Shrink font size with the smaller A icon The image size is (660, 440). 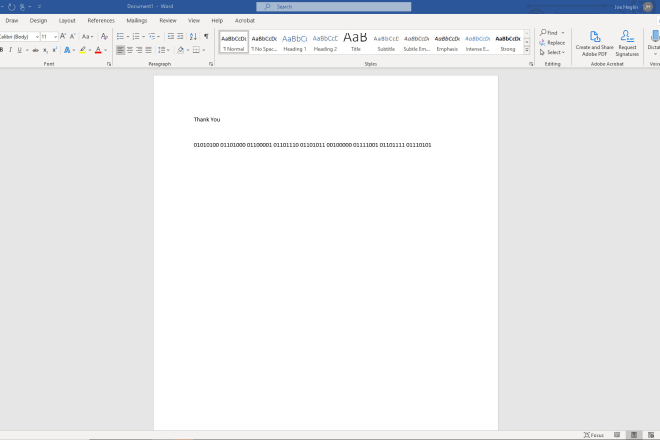[72, 37]
